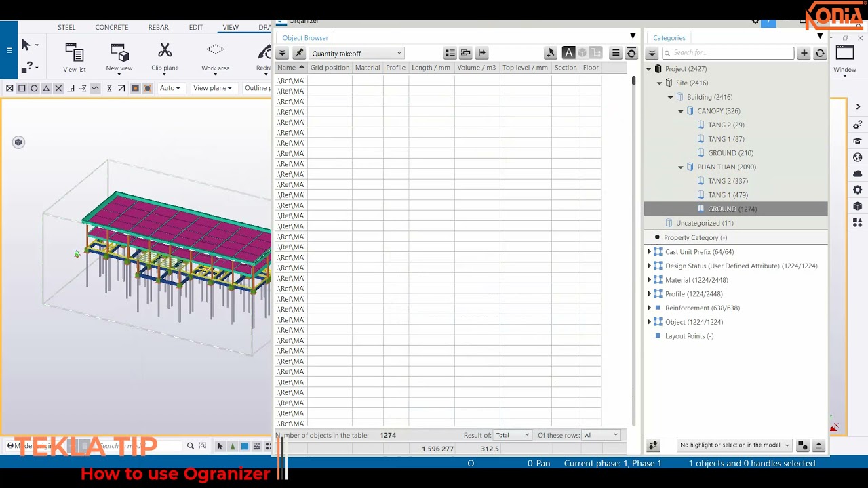868x488 pixels.
Task: Select the Uncategorized (11) category
Action: [705, 223]
